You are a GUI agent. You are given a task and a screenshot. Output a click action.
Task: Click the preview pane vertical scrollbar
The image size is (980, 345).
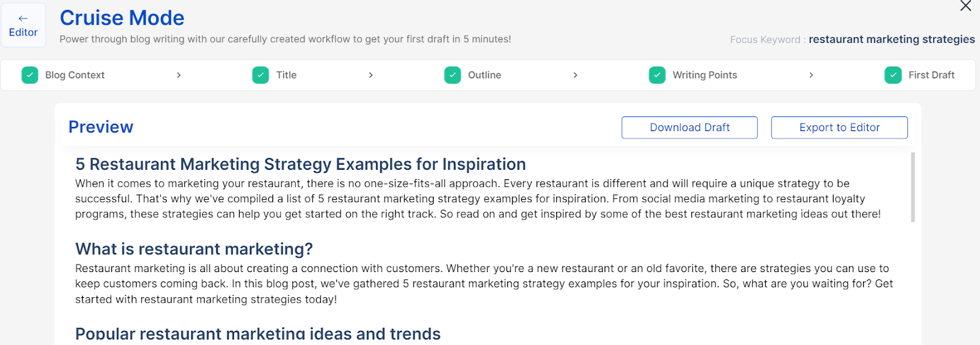(913, 187)
